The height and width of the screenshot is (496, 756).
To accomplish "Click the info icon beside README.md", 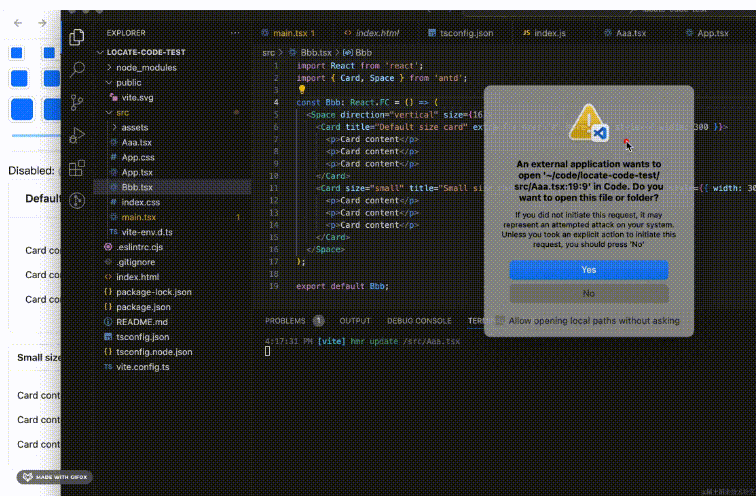I will tap(108, 322).
